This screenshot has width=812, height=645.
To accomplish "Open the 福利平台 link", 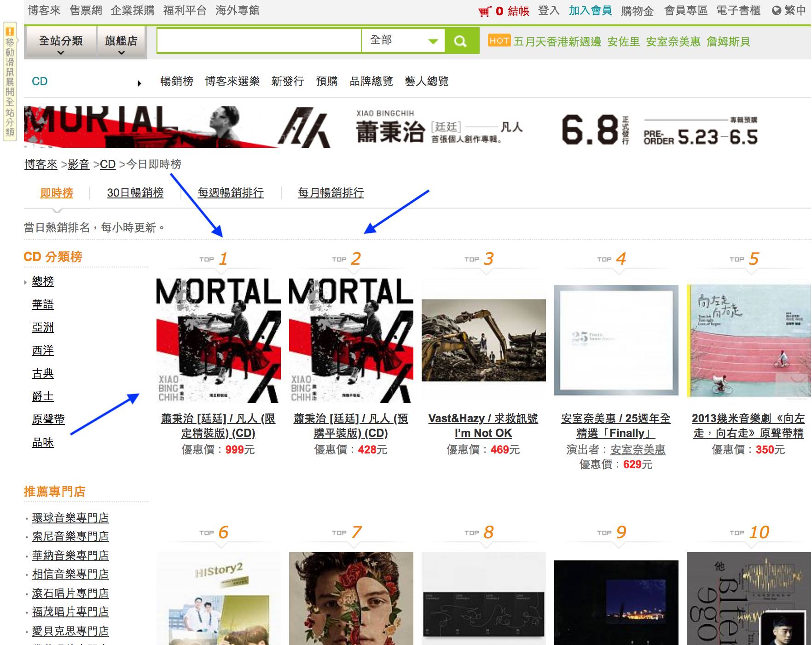I will pyautogui.click(x=185, y=11).
